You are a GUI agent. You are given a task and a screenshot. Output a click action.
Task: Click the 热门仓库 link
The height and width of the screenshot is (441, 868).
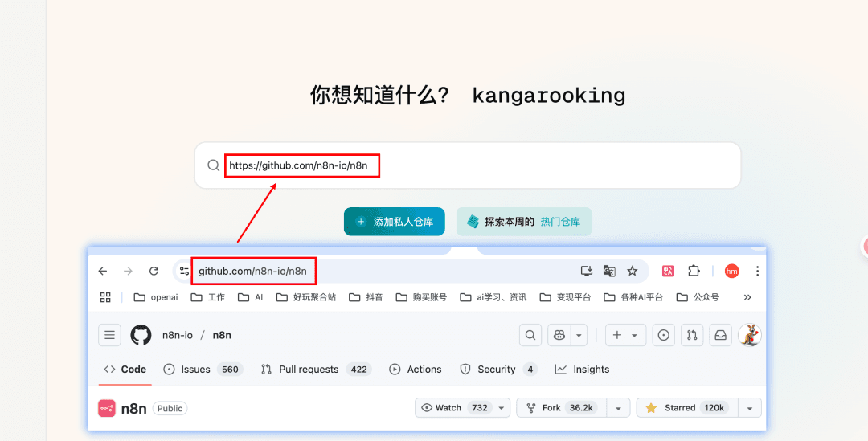(560, 222)
